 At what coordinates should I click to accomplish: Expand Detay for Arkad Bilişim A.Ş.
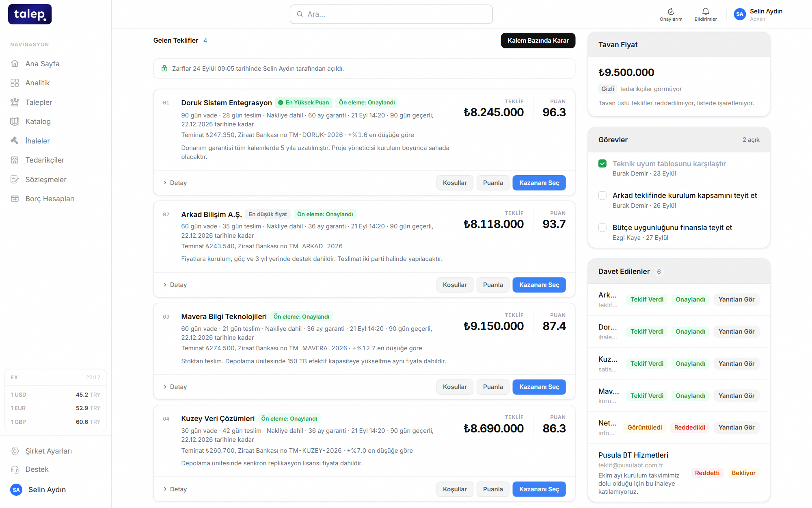point(175,285)
